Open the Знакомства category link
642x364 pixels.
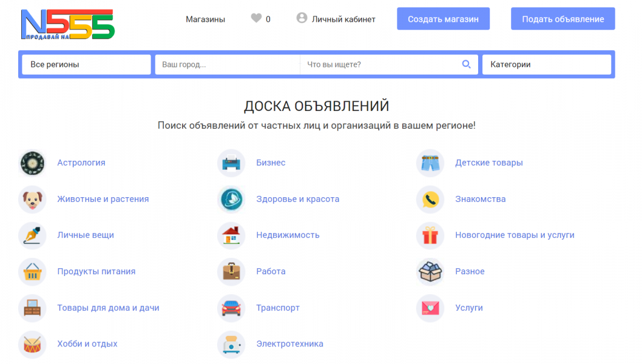(480, 199)
